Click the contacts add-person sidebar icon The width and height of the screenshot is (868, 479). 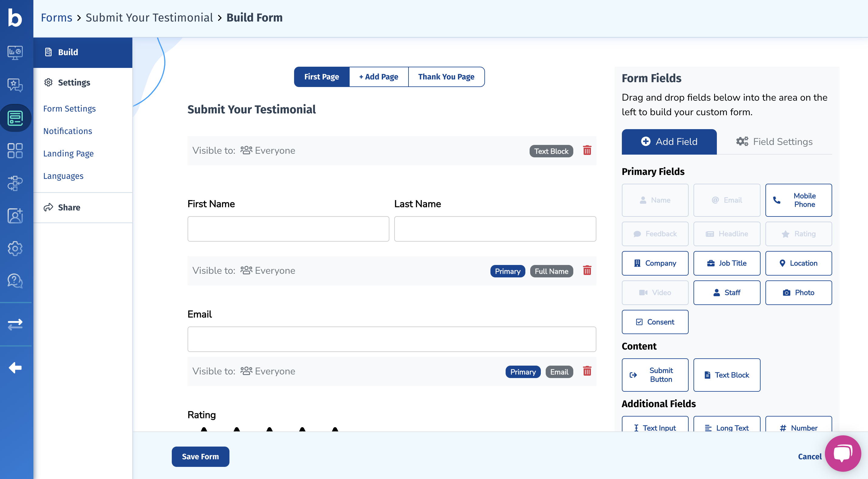(x=15, y=216)
